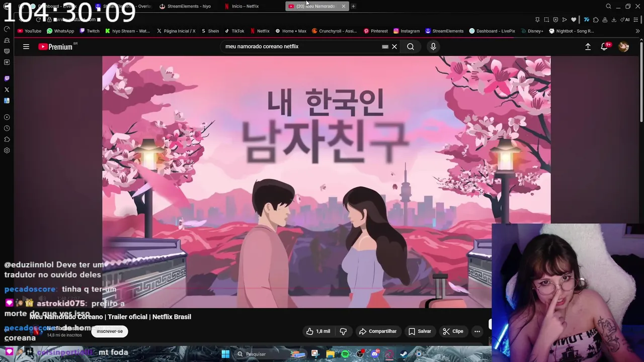Open the translator icon in the sidebar
Screen dimensions: 644x362
click(7, 101)
